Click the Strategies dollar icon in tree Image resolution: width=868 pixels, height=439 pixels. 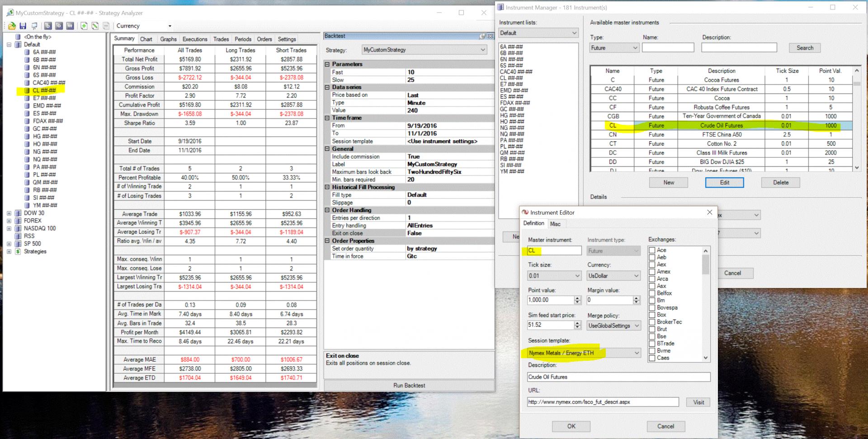point(18,251)
